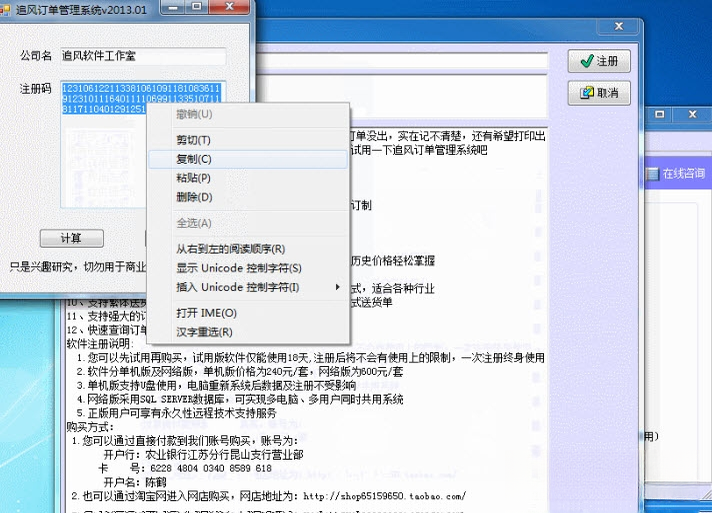This screenshot has height=513, width=712.
Task: Close the registration dialog with the X button
Action: 619,26
